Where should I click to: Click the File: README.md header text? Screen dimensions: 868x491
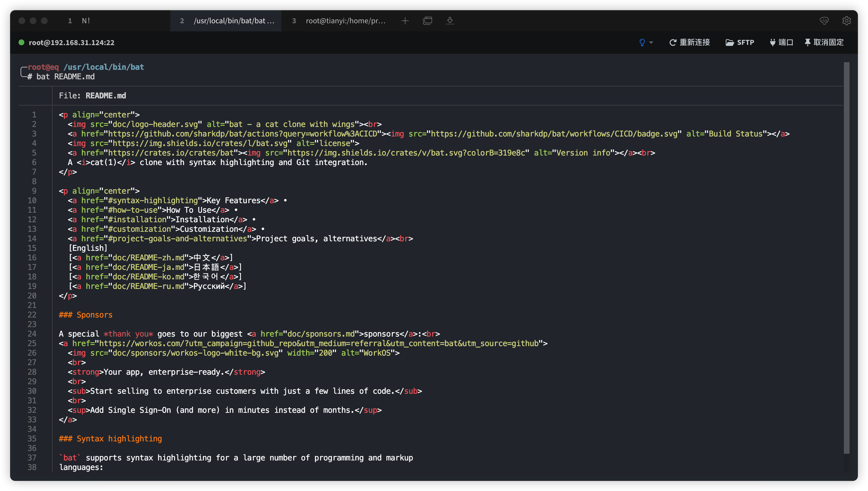(92, 96)
